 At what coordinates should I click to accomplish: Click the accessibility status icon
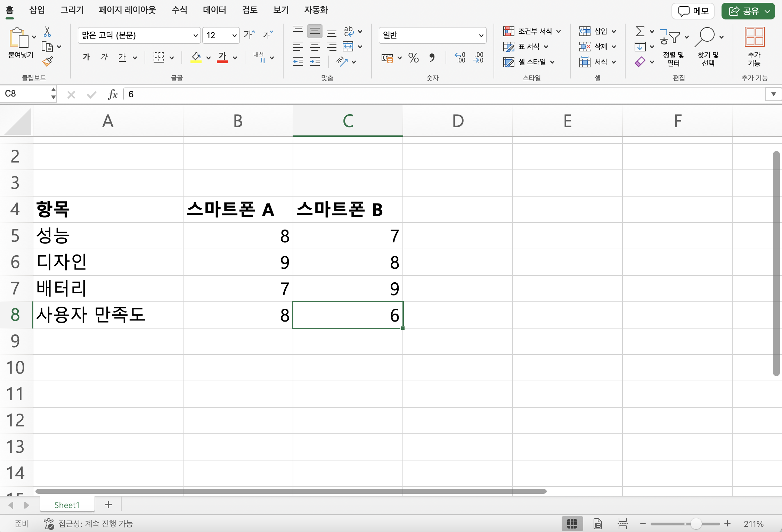pyautogui.click(x=49, y=524)
